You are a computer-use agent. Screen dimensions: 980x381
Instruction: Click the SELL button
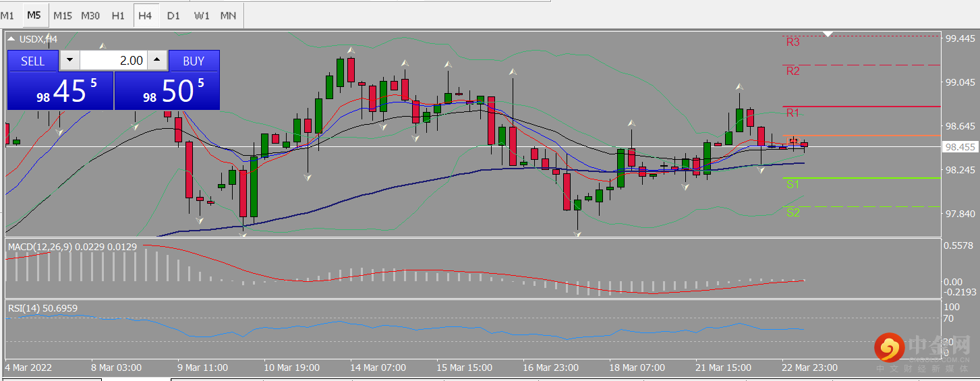click(x=33, y=61)
